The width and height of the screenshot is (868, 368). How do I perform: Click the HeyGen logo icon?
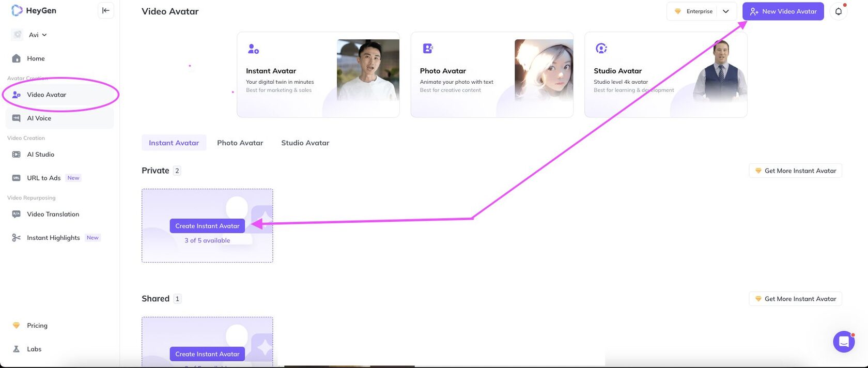coord(17,10)
